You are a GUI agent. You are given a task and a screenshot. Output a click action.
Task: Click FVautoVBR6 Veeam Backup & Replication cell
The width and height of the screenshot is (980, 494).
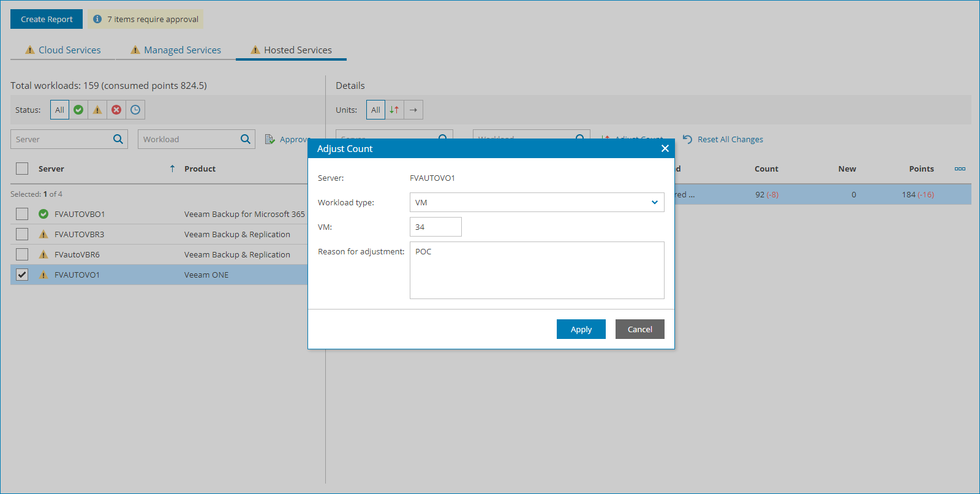pos(237,254)
